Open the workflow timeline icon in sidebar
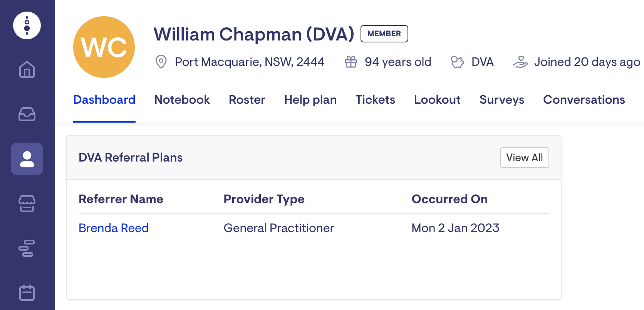 (27, 248)
